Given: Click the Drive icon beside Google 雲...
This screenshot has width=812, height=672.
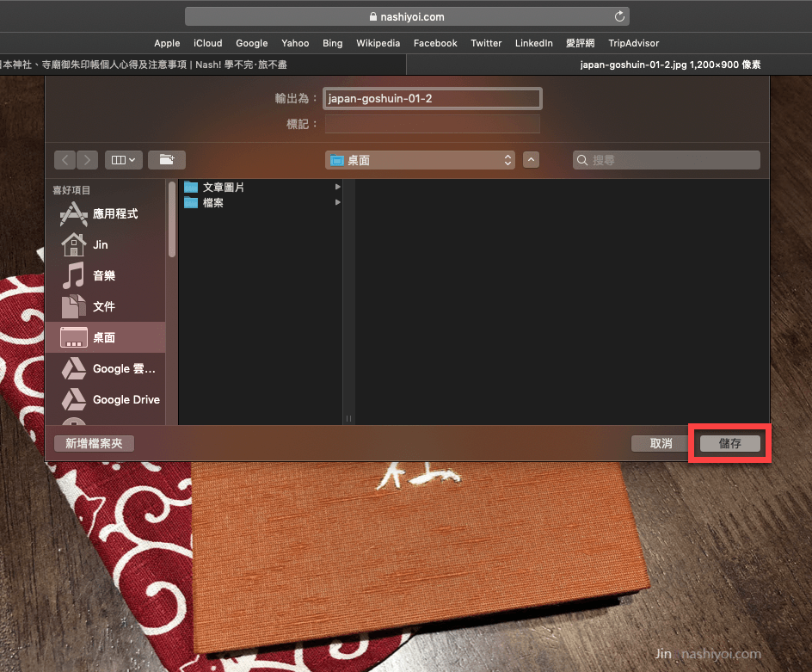Looking at the screenshot, I should [x=73, y=368].
